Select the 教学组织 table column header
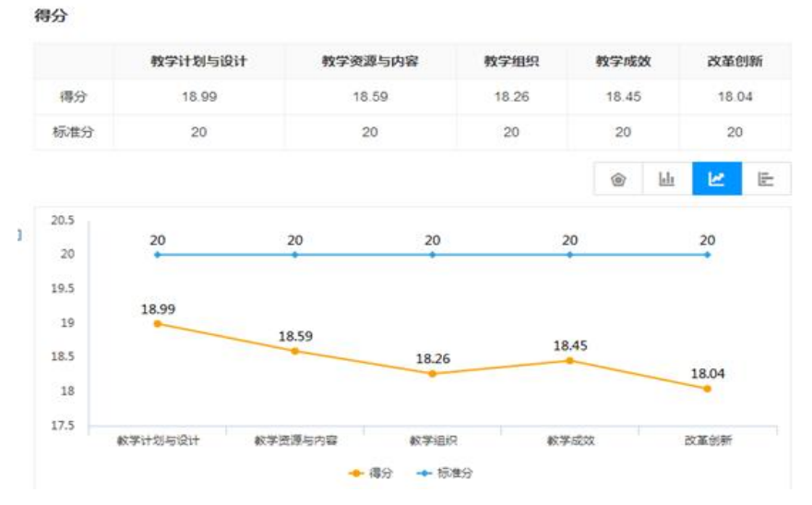Screen dimensions: 812x505 [x=511, y=62]
